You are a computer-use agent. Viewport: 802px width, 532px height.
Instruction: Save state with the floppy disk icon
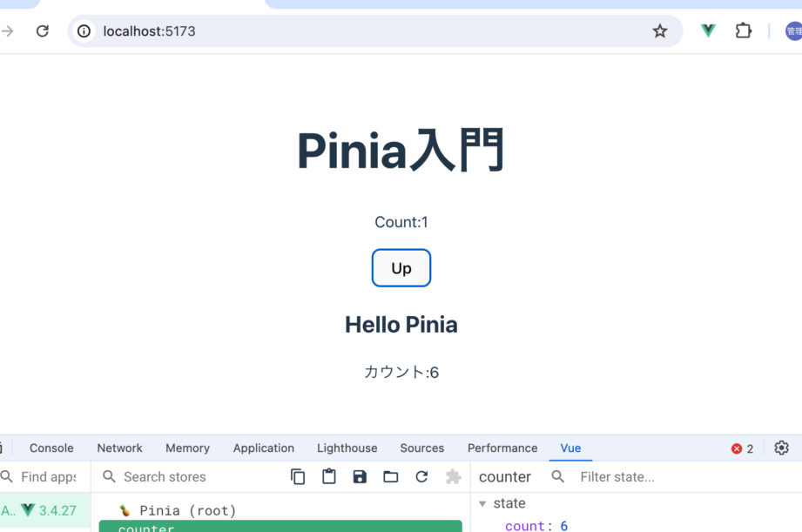(361, 477)
